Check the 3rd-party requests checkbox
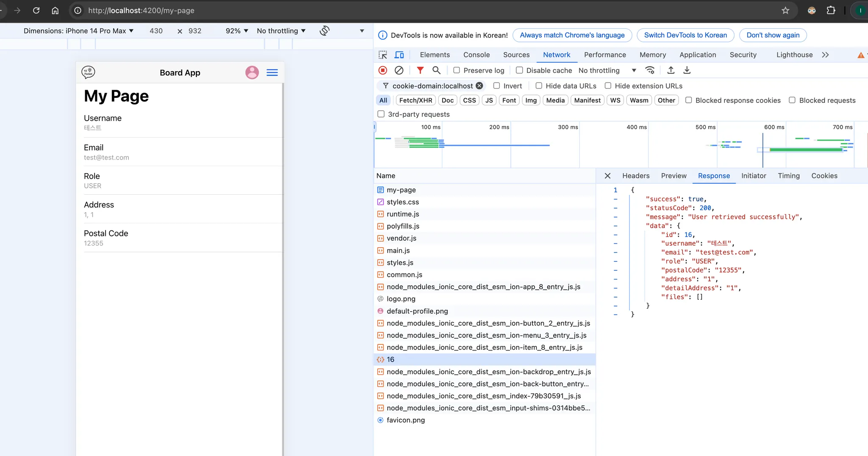 [381, 114]
